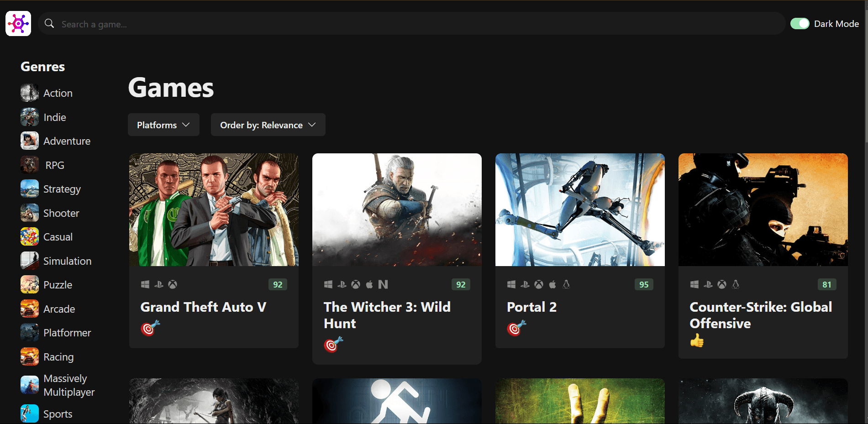Click the bullseye rating emoji under Portal 2
The height and width of the screenshot is (424, 868).
[x=516, y=328]
